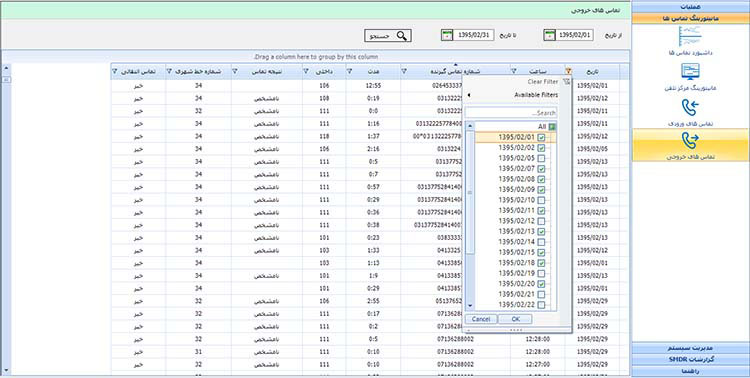Expand the operations (عملیات) sidebar group

(x=691, y=7)
